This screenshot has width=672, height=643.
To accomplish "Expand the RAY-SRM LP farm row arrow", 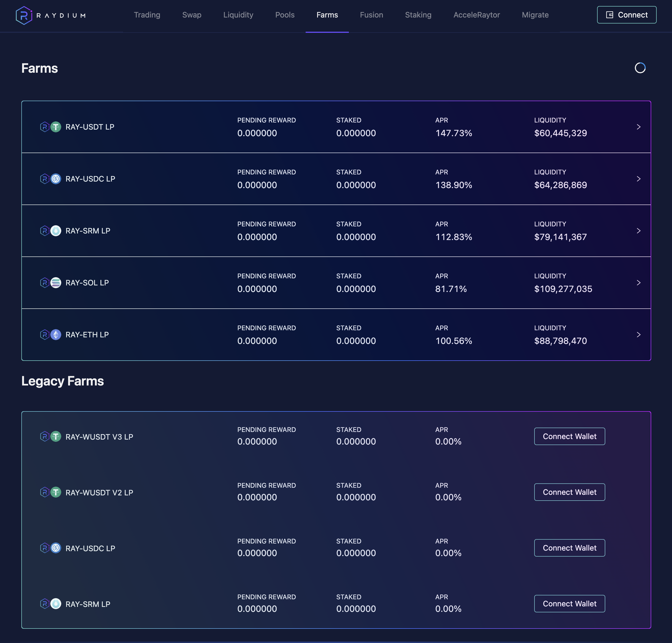I will pyautogui.click(x=638, y=231).
